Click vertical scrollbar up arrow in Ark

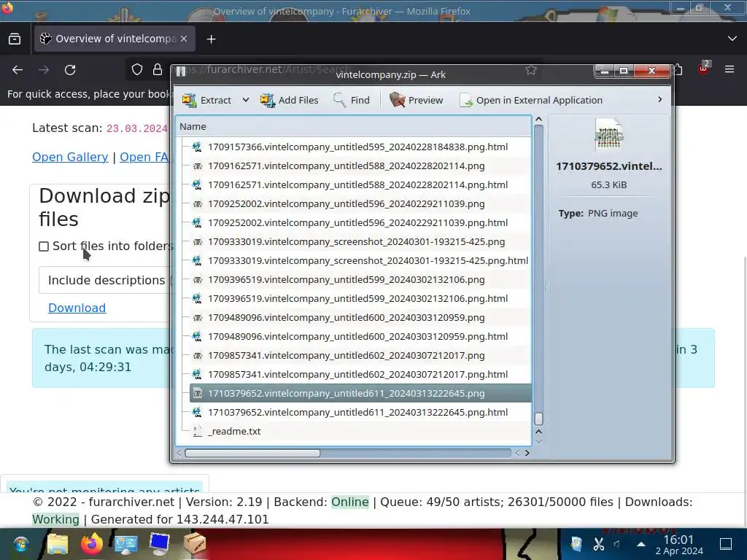click(x=539, y=119)
